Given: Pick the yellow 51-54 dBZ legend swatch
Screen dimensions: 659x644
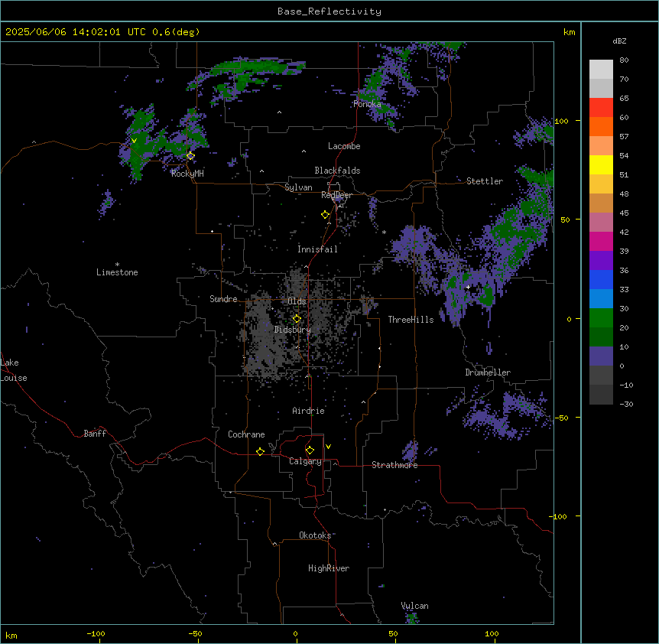Looking at the screenshot, I should pyautogui.click(x=601, y=164).
